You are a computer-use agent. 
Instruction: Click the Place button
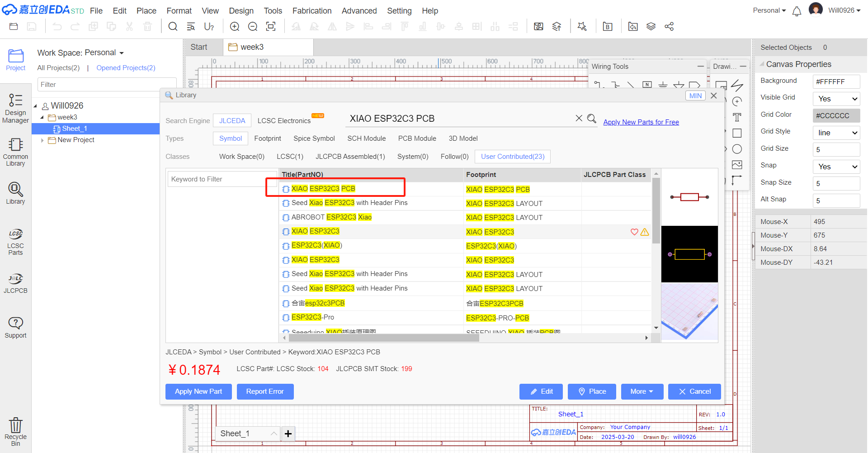pyautogui.click(x=591, y=391)
